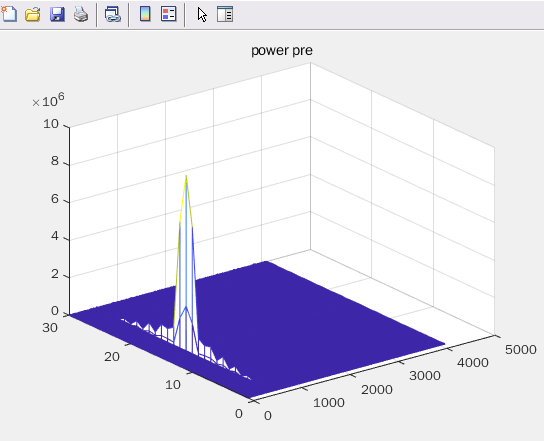Screen dimensions: 544x441
Task: Print the figure using printer icon
Action: tap(81, 15)
